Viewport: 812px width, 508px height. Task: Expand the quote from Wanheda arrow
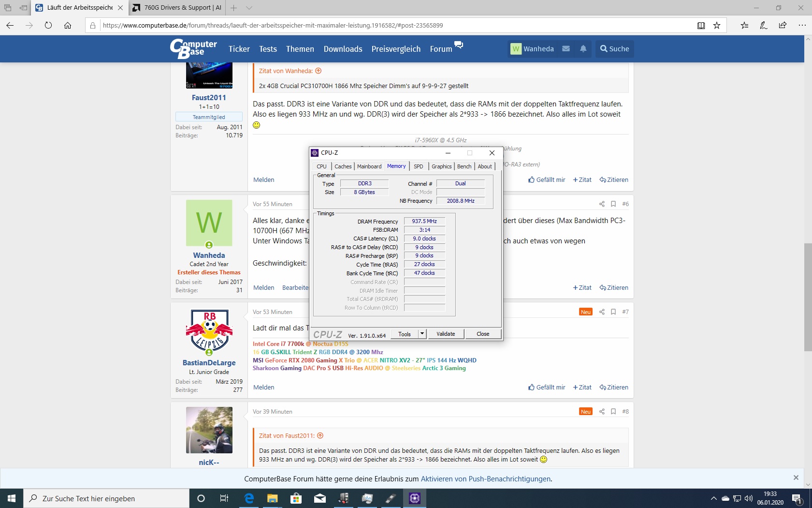click(x=319, y=71)
